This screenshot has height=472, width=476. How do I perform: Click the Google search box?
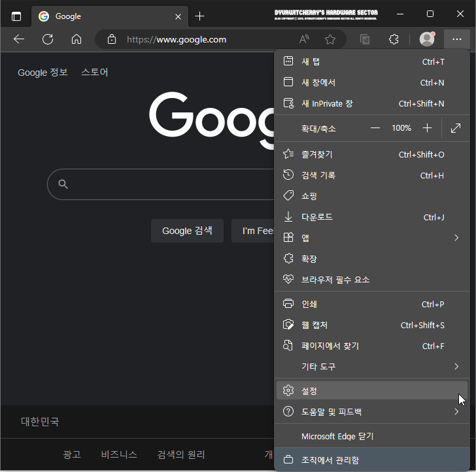pos(161,184)
